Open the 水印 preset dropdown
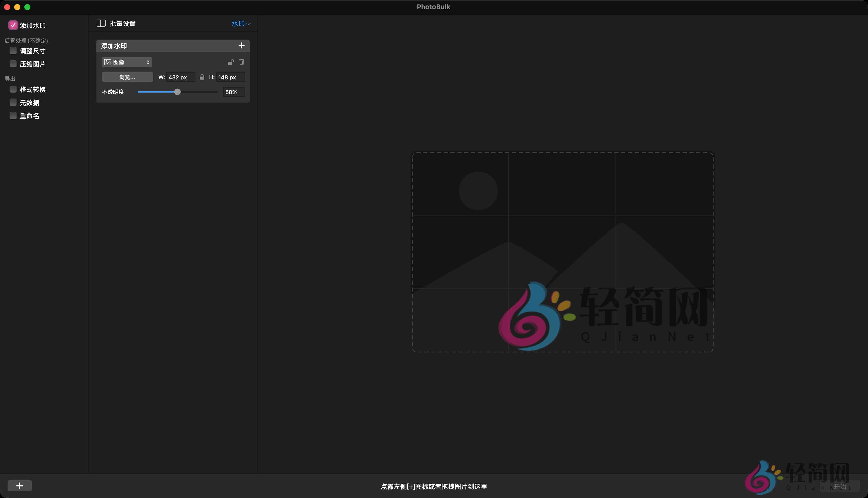868x498 pixels. coord(241,24)
